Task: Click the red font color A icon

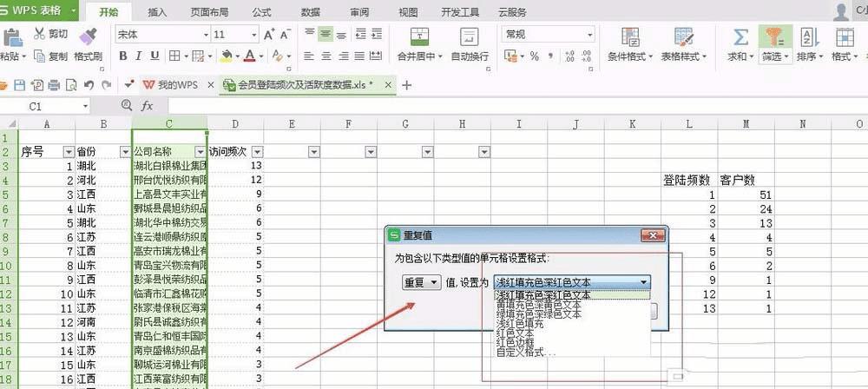Action: tap(250, 56)
